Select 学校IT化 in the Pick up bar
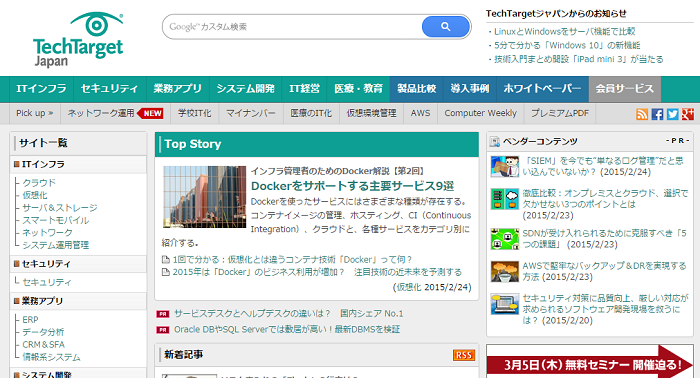This screenshot has width=700, height=378. [x=194, y=113]
